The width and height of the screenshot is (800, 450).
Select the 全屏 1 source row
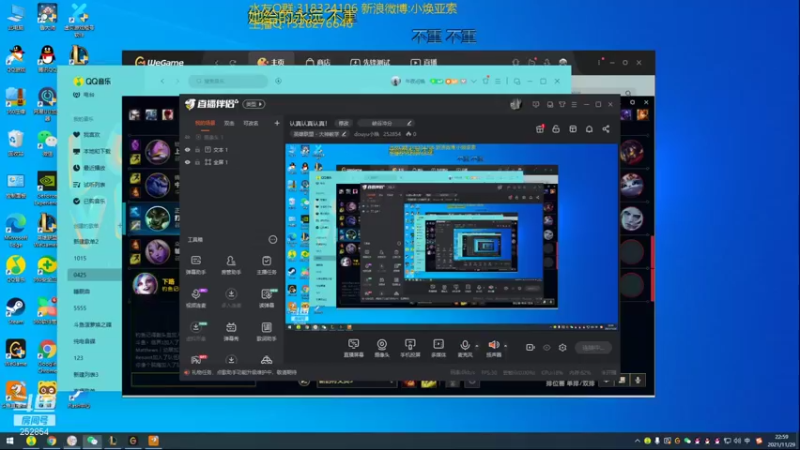click(x=232, y=162)
